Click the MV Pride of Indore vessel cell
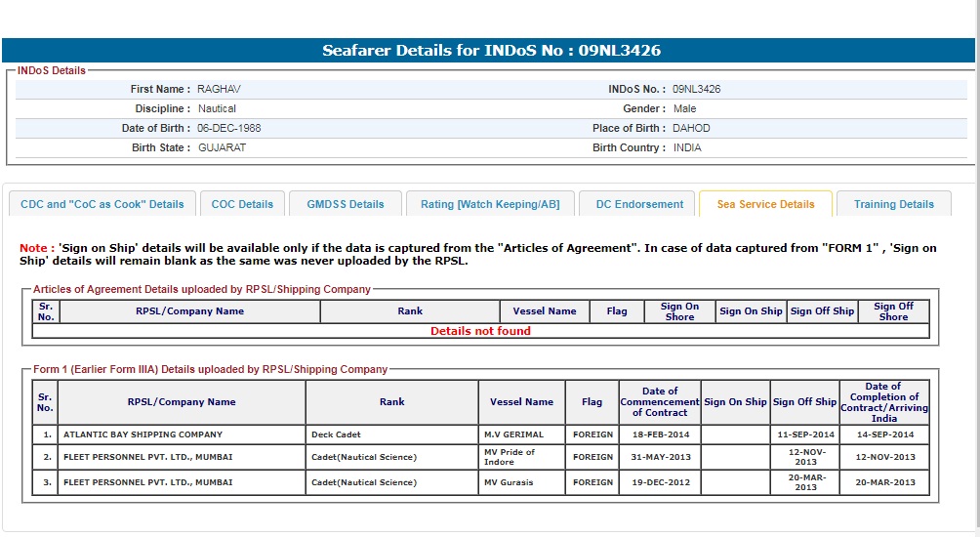The width and height of the screenshot is (980, 537). (510, 457)
